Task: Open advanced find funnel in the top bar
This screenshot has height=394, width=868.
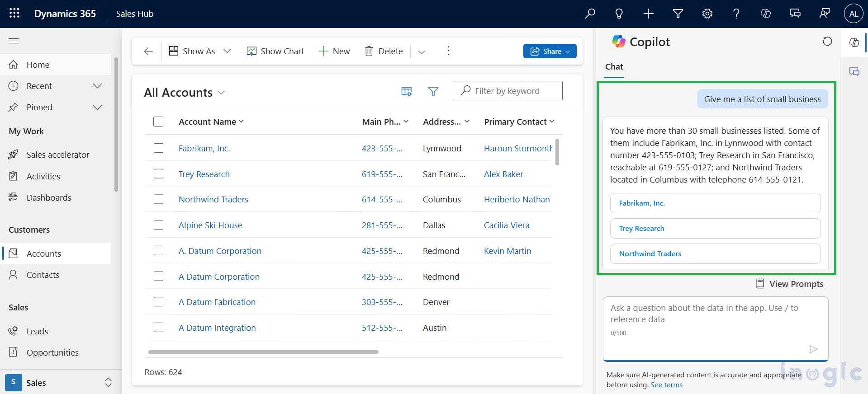Action: (x=678, y=14)
